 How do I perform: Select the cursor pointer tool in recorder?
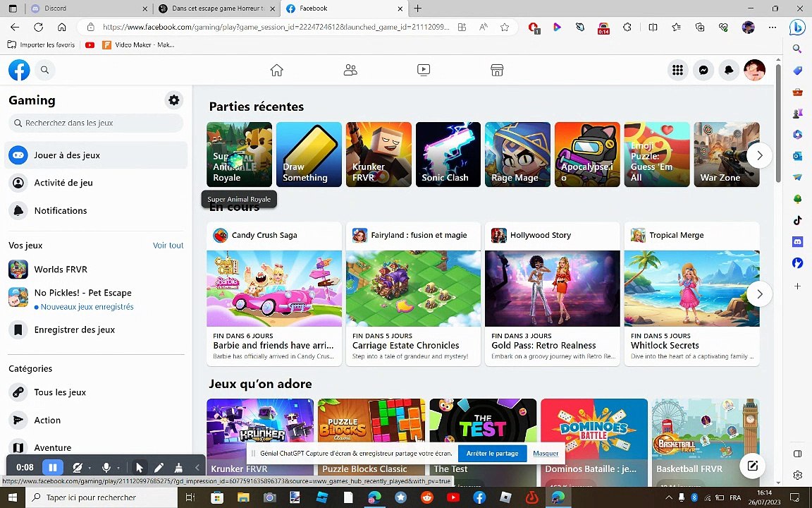(140, 468)
